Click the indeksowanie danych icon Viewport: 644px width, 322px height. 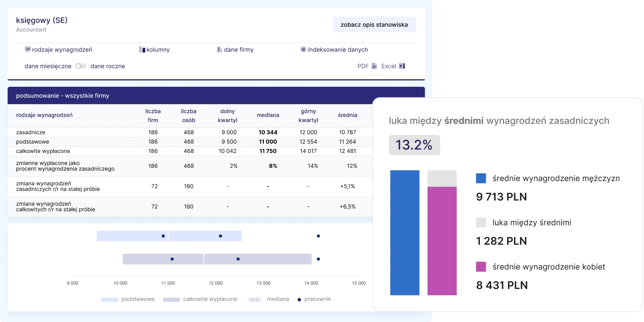303,50
